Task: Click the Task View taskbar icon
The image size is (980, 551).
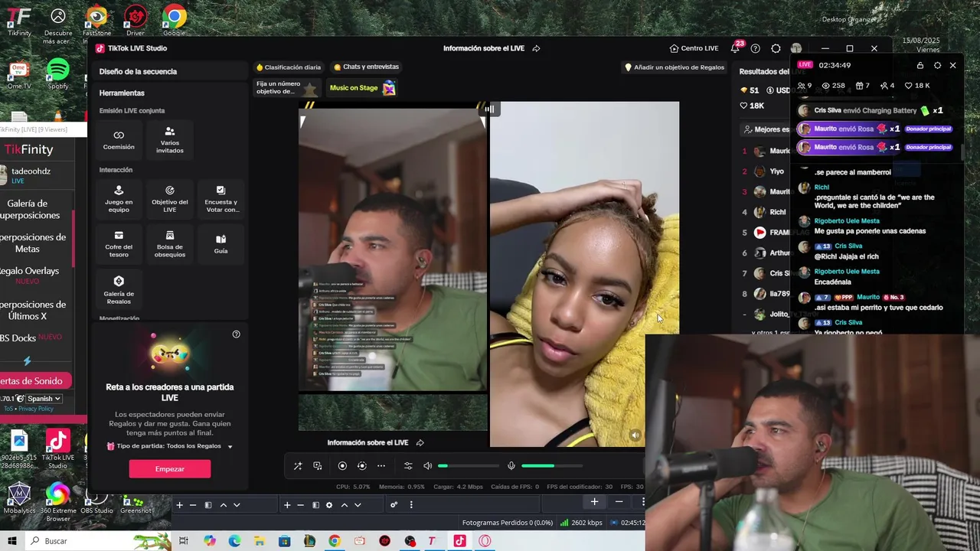Action: click(184, 541)
